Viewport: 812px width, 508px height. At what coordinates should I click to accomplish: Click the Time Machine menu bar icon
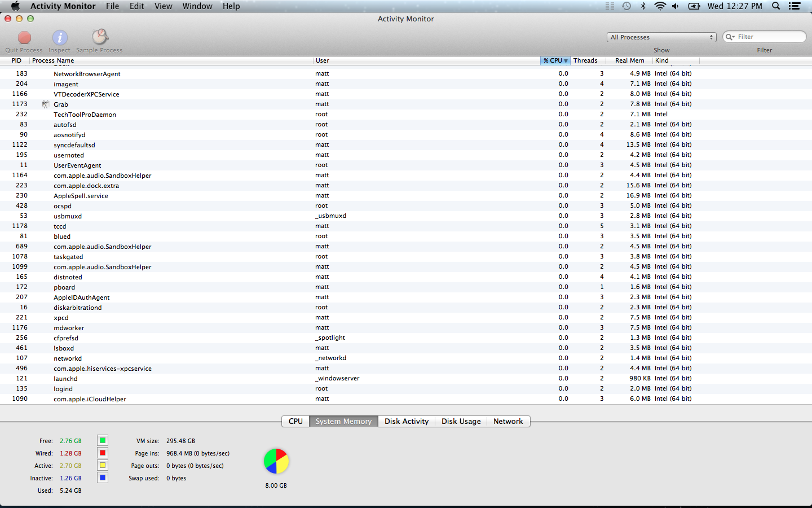(x=626, y=6)
